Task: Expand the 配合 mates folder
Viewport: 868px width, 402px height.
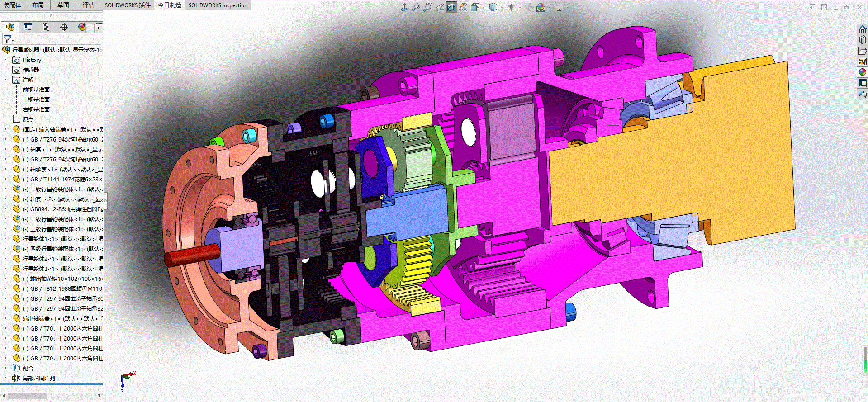Action: pyautogui.click(x=5, y=368)
